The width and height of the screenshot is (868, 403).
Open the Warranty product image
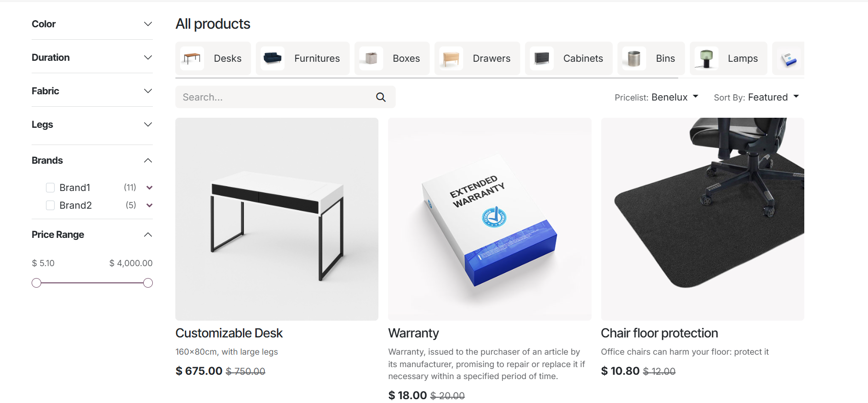(x=490, y=219)
